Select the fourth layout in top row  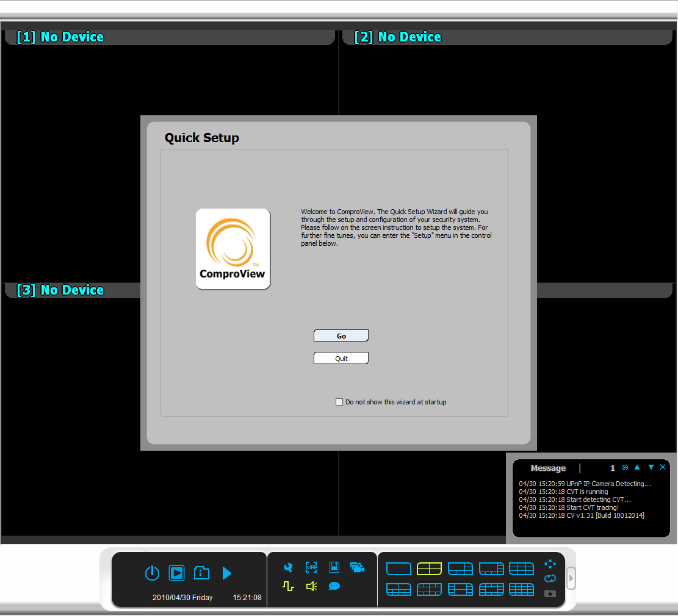coord(491,568)
